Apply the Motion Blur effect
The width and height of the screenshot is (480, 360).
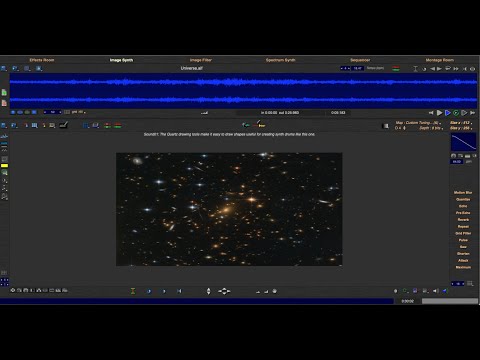(463, 193)
